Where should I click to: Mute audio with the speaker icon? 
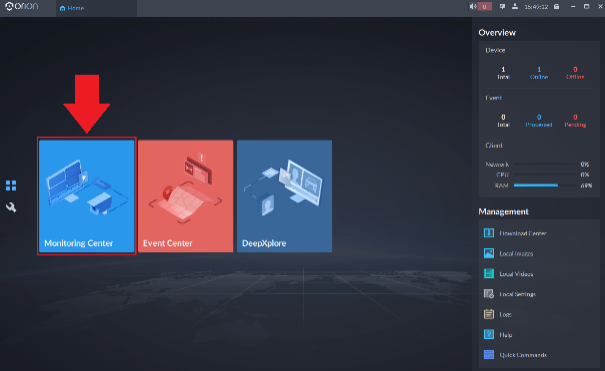pyautogui.click(x=472, y=7)
